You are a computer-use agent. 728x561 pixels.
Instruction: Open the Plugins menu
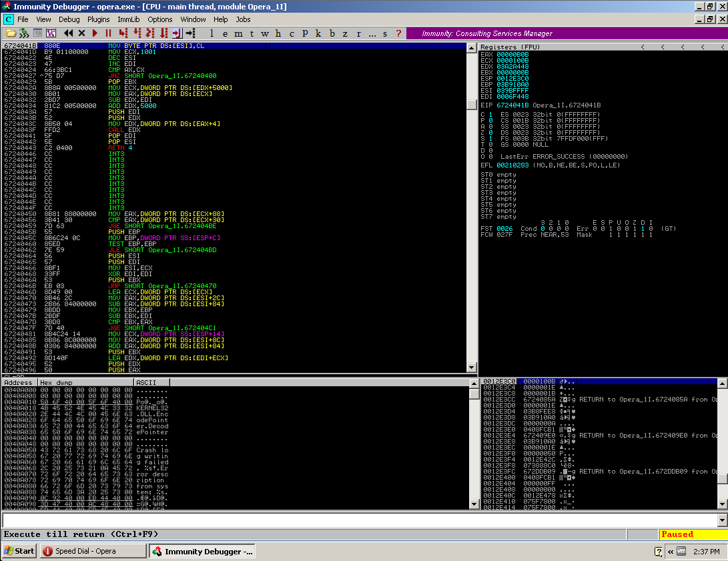click(99, 19)
